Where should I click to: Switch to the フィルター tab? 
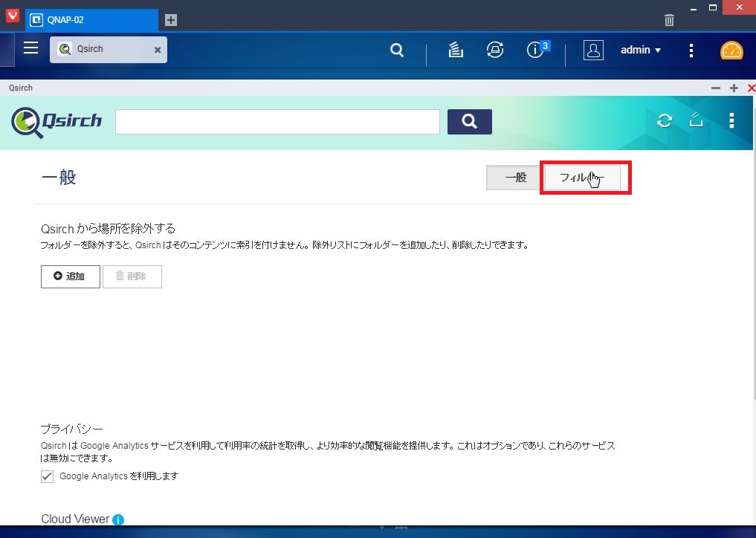coord(582,178)
